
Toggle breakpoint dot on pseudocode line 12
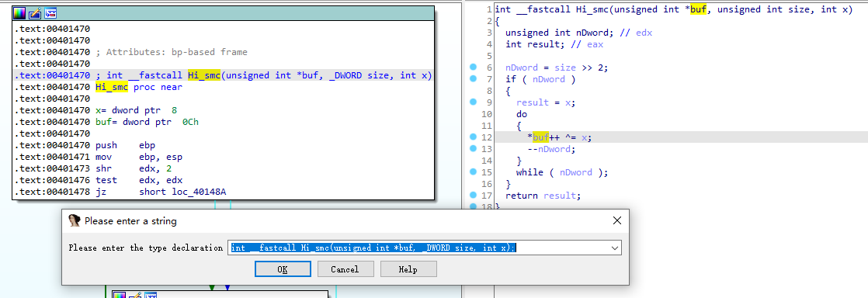point(473,137)
